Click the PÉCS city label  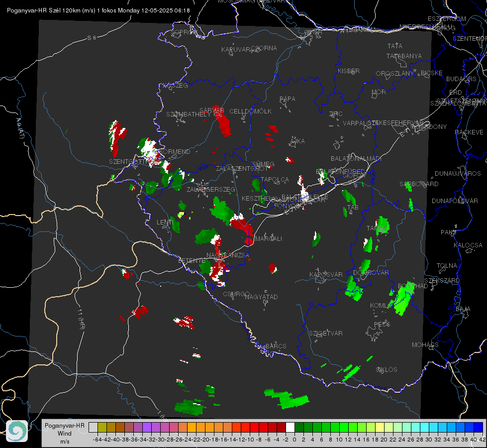[x=382, y=324]
